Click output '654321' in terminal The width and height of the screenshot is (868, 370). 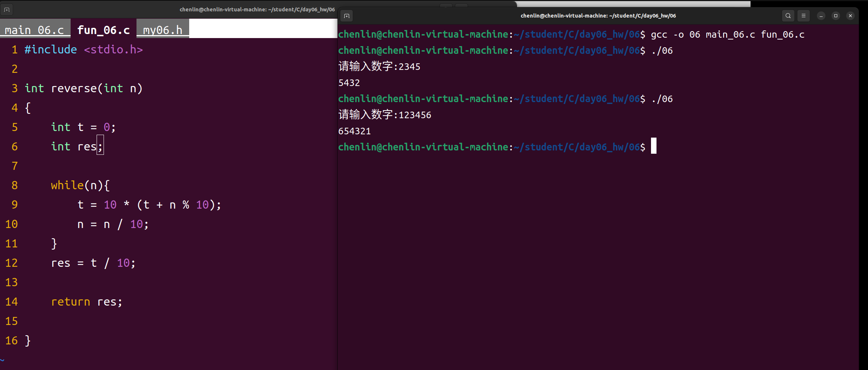pos(355,131)
